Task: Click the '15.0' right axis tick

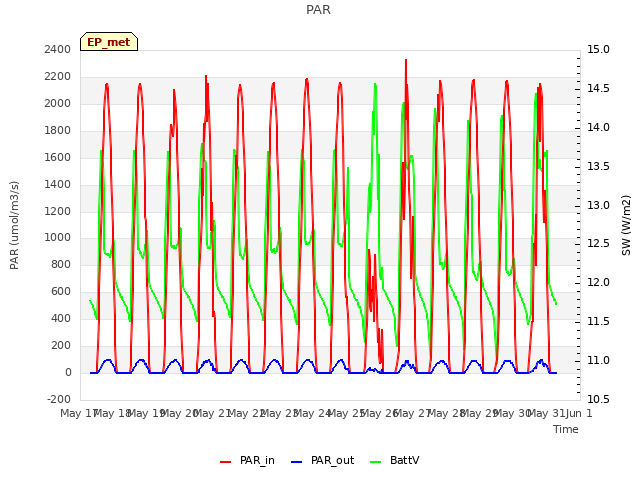Action: [598, 50]
